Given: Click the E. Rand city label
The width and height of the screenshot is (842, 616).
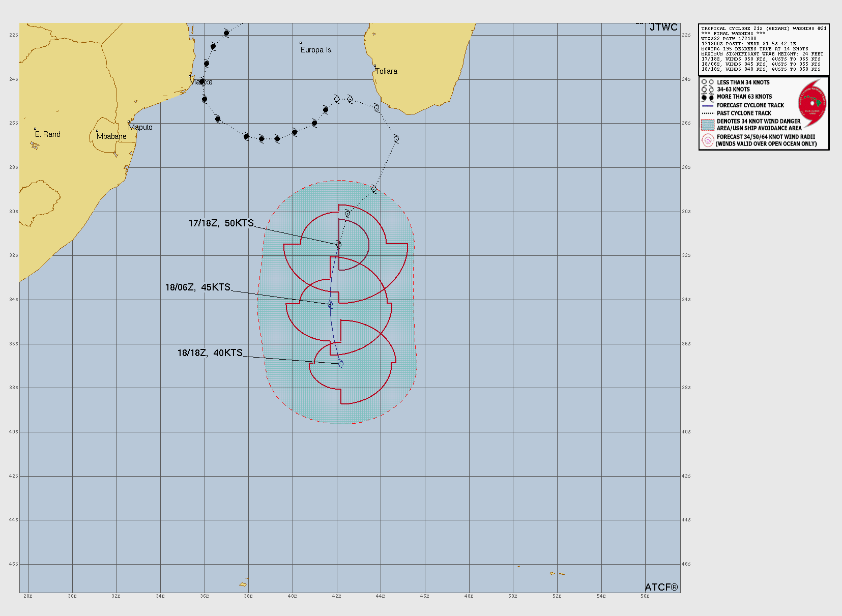Looking at the screenshot, I should point(48,134).
